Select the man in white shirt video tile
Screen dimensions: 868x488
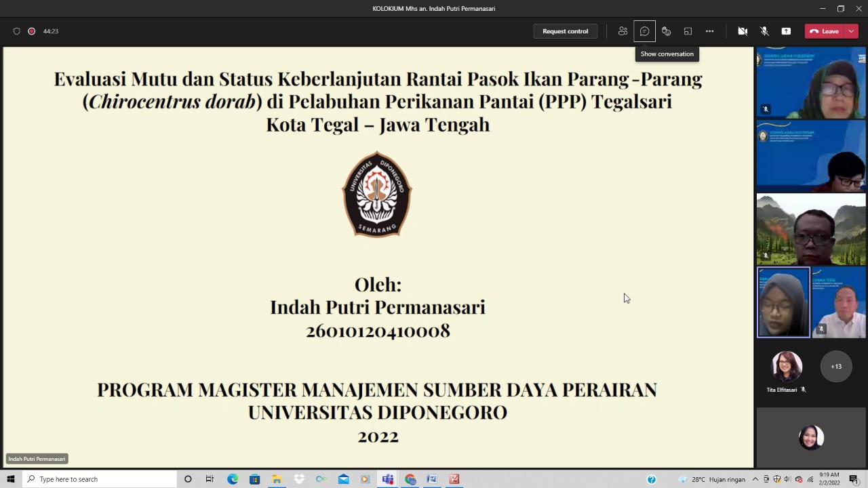click(839, 302)
